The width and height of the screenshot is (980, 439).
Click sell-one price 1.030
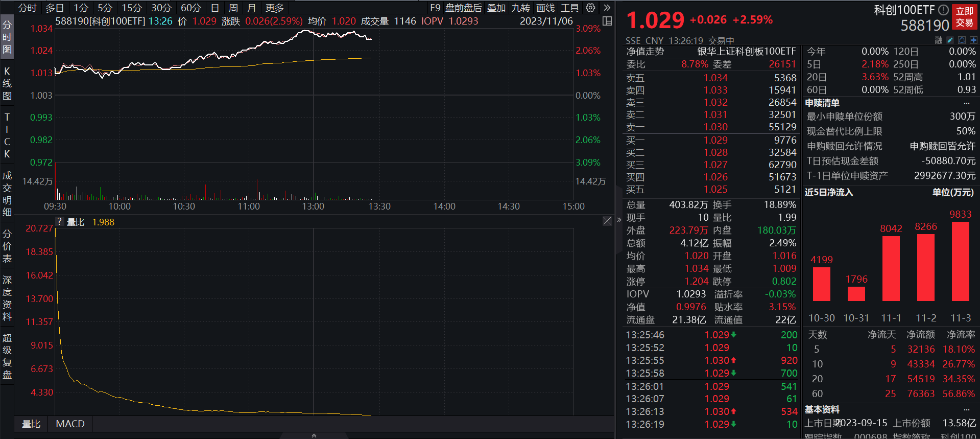pos(715,127)
